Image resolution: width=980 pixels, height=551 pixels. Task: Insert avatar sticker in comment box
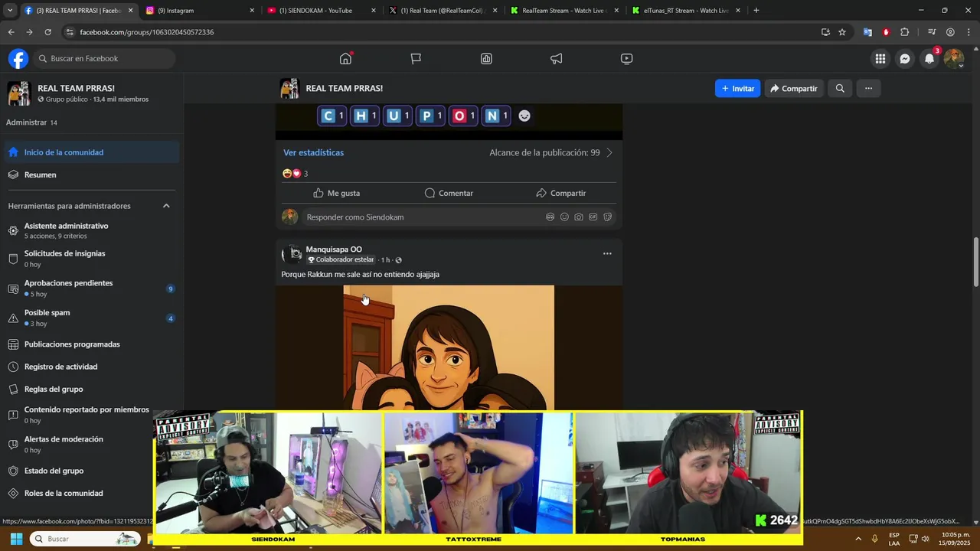(x=550, y=217)
